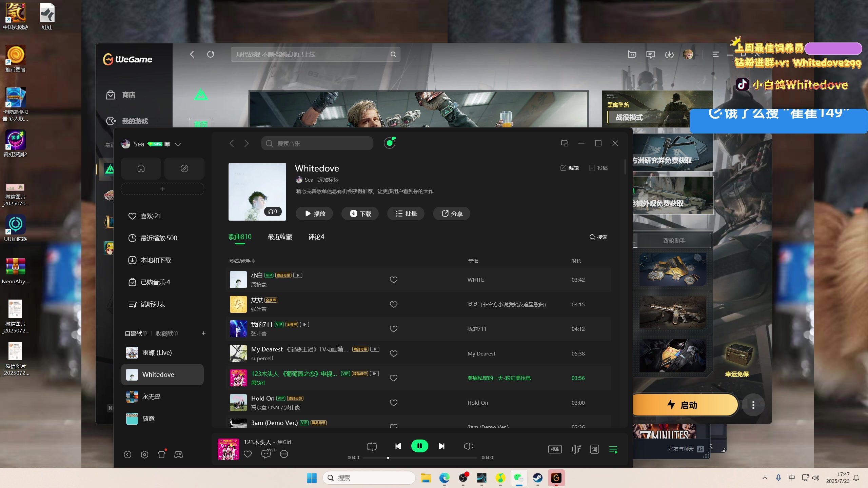
Task: Open WeChat from the taskbar
Action: pos(519,478)
